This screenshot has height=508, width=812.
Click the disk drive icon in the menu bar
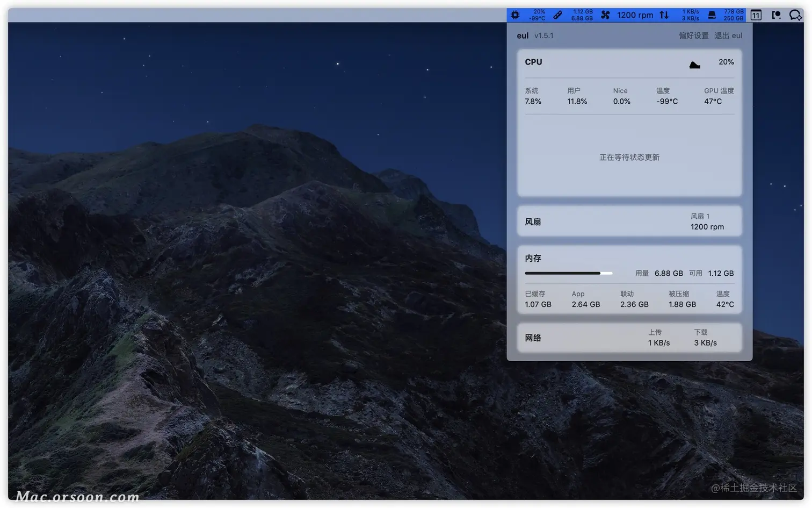(712, 15)
